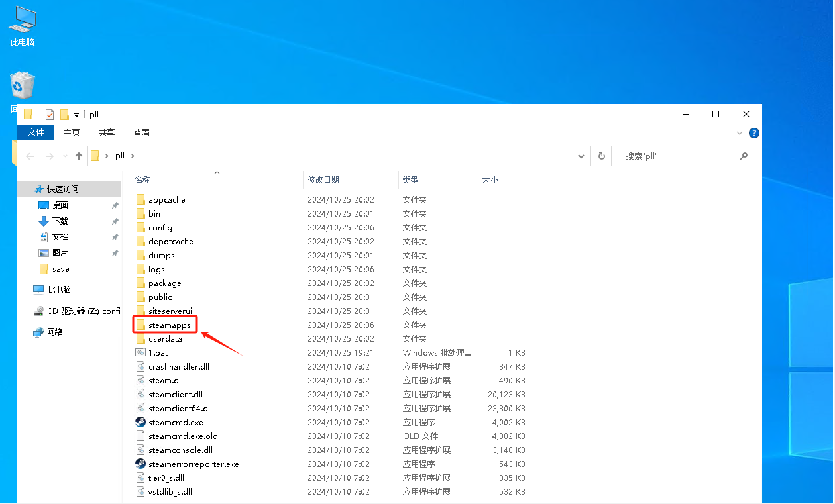Open the recent locations dropdown arrow
This screenshot has height=504, width=835.
[x=65, y=156]
